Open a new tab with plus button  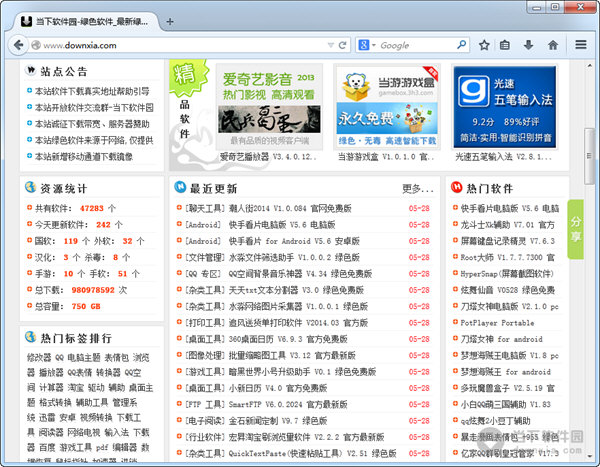[x=170, y=21]
